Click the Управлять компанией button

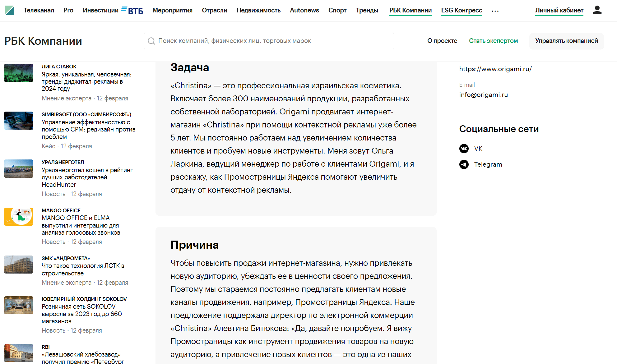(567, 41)
